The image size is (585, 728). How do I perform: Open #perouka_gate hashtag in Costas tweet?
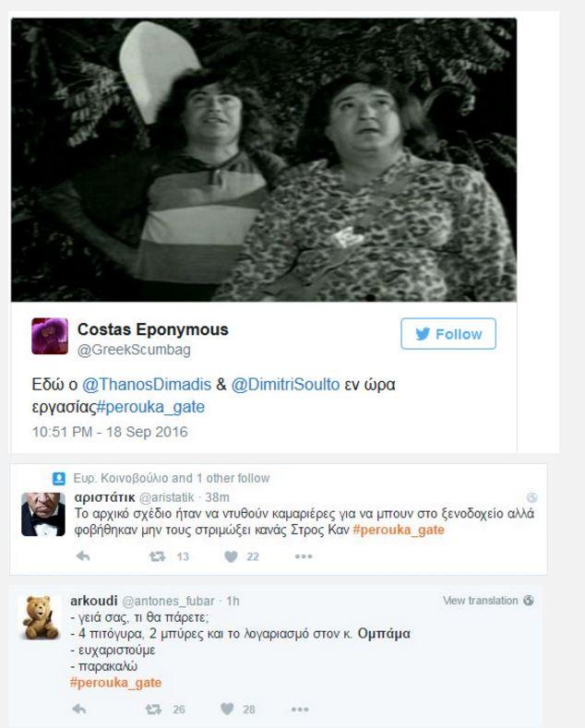pyautogui.click(x=150, y=407)
